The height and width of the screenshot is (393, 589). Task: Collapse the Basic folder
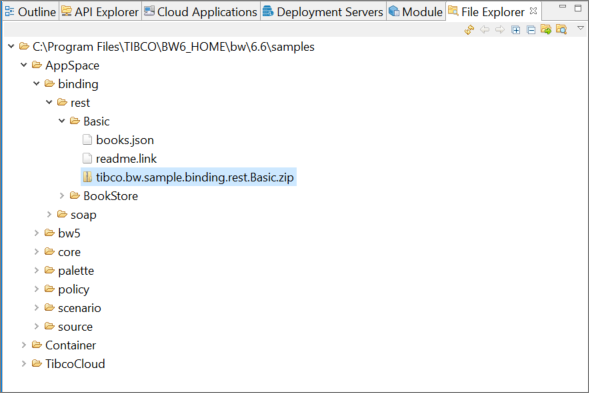(62, 121)
